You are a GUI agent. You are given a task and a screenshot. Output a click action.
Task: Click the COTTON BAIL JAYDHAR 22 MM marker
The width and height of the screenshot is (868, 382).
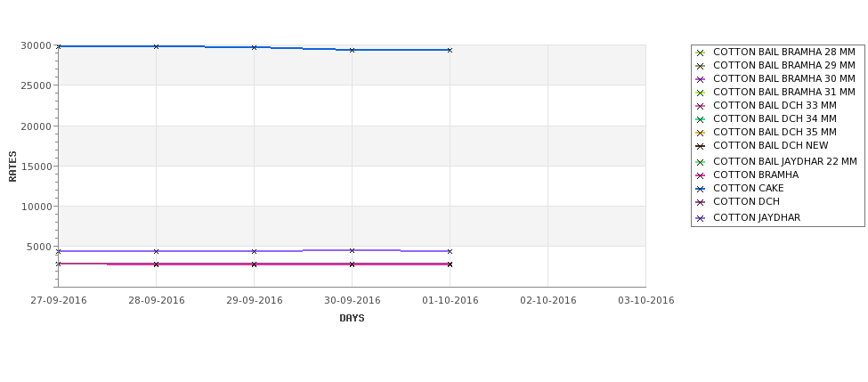701,162
